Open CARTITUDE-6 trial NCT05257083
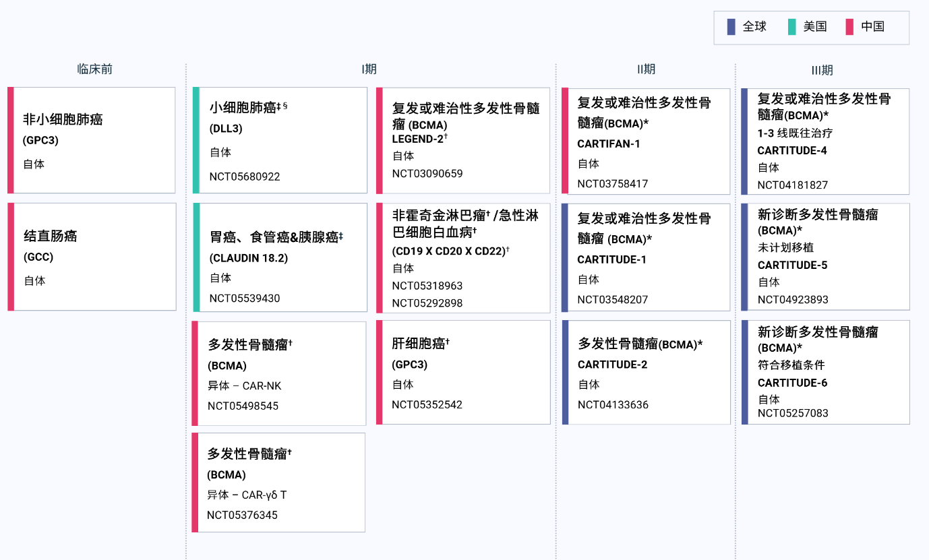929x560 pixels. pos(793,412)
